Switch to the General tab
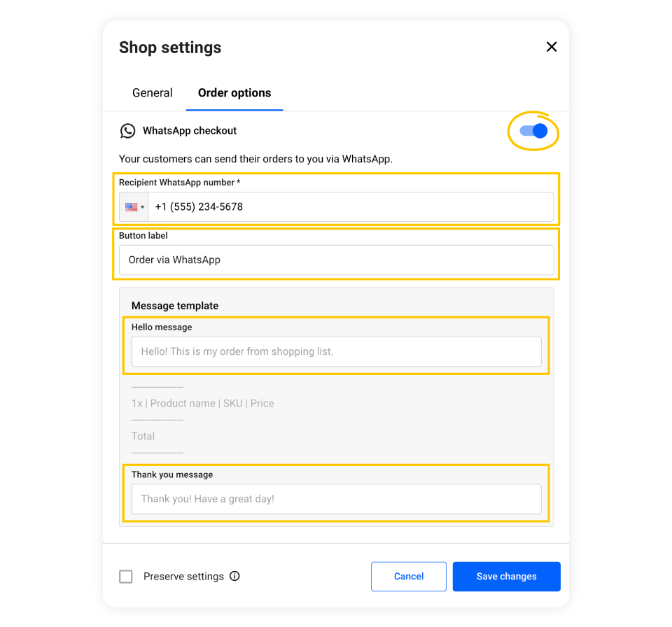This screenshot has width=672, height=627. coord(152,92)
